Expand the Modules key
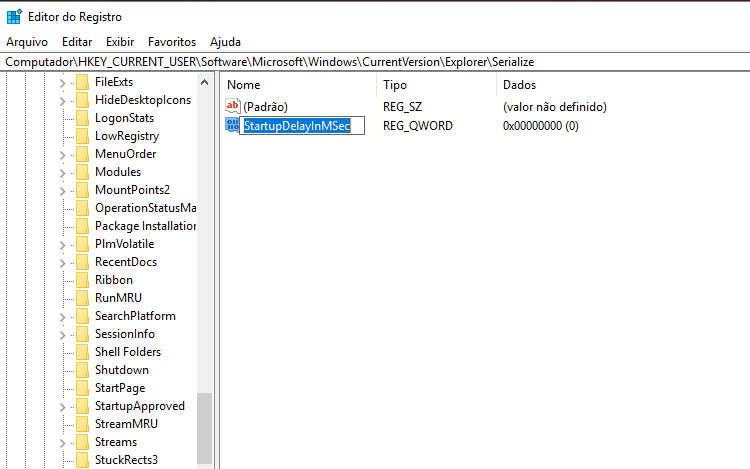The width and height of the screenshot is (750, 469). coord(62,173)
